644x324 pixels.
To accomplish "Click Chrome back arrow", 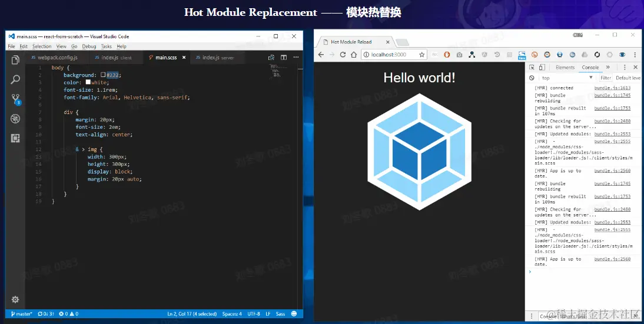I will (x=321, y=55).
